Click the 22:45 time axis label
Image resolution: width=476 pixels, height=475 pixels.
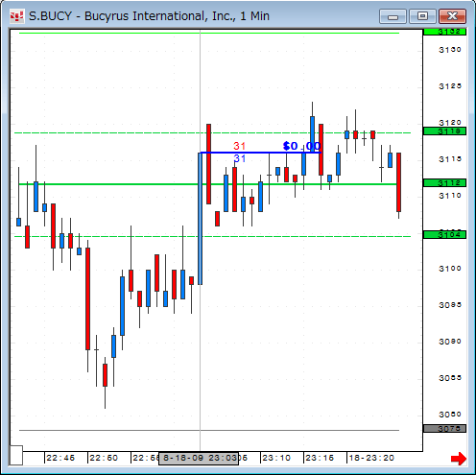[x=60, y=458]
